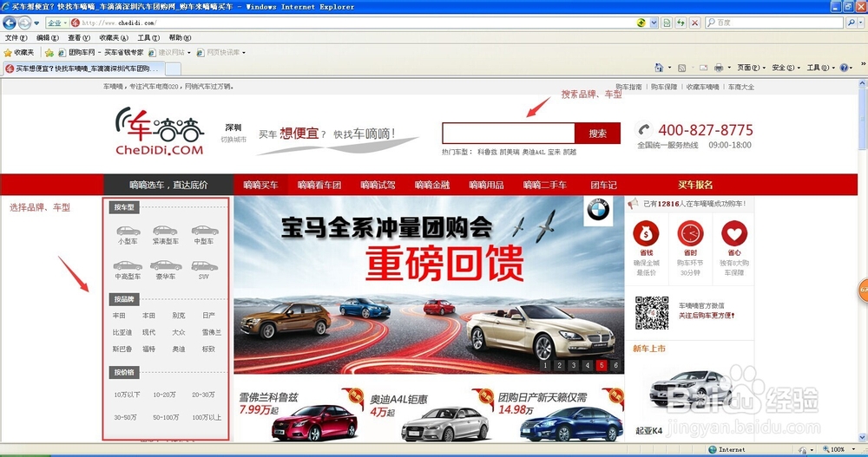Viewport: 868px width, 457px height.
Task: Click the home icon in command bar
Action: point(659,68)
